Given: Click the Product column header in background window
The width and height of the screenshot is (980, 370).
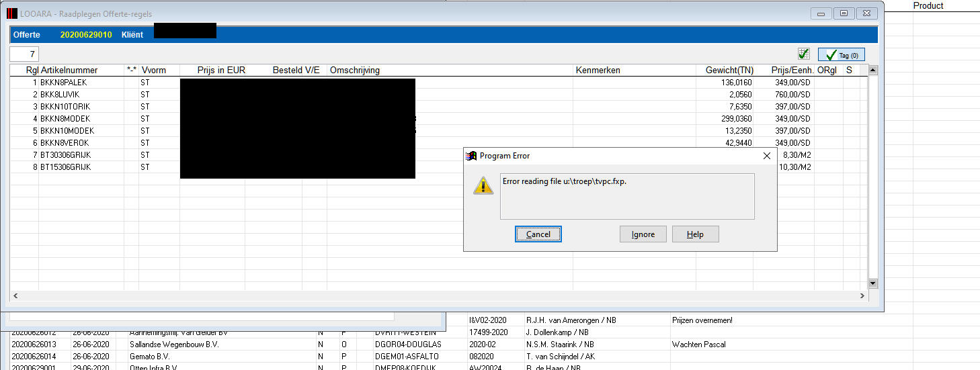Looking at the screenshot, I should [928, 5].
